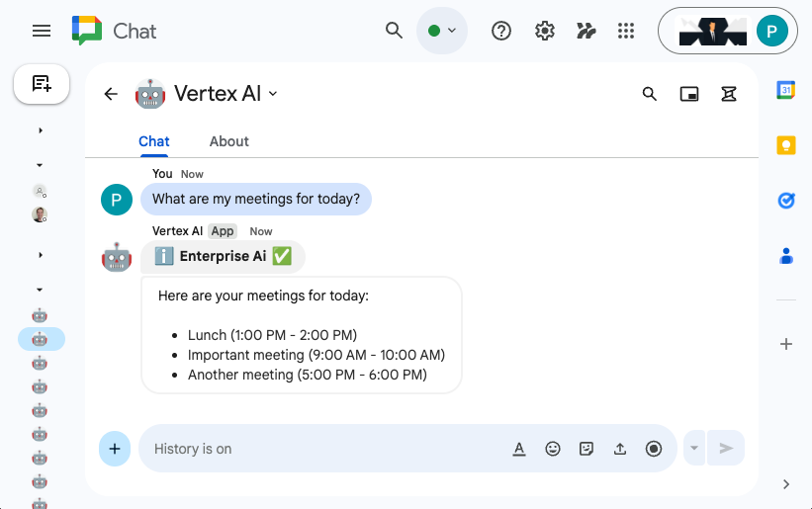Viewport: 812px width, 509px height.
Task: Toggle the pop-out chat window view
Action: (689, 94)
